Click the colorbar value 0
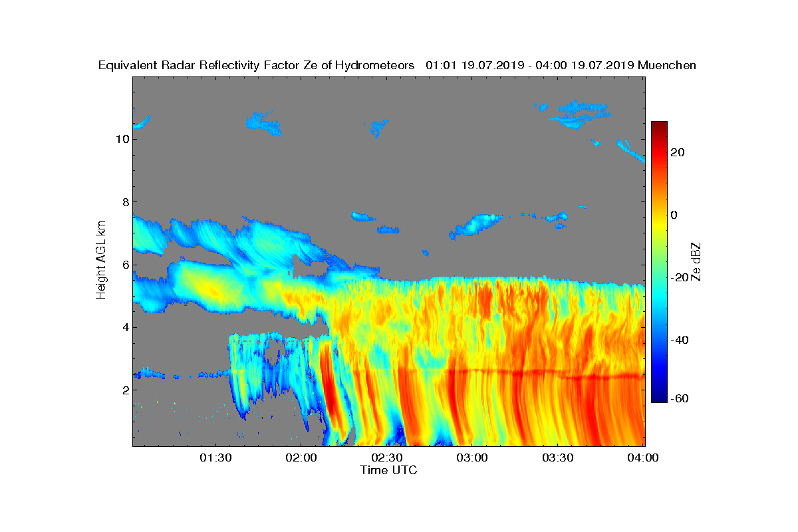Viewport: 798px width, 532px height. 676,215
